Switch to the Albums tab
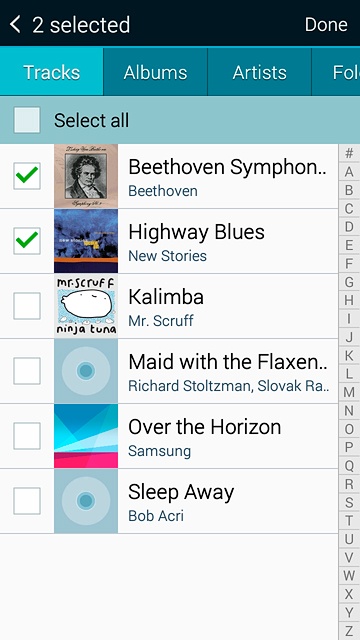 point(156,72)
